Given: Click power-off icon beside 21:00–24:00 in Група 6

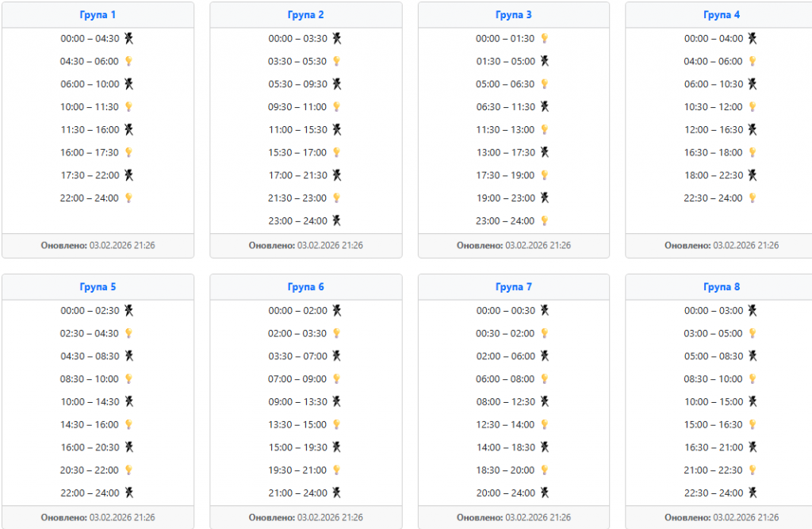Looking at the screenshot, I should point(336,493).
